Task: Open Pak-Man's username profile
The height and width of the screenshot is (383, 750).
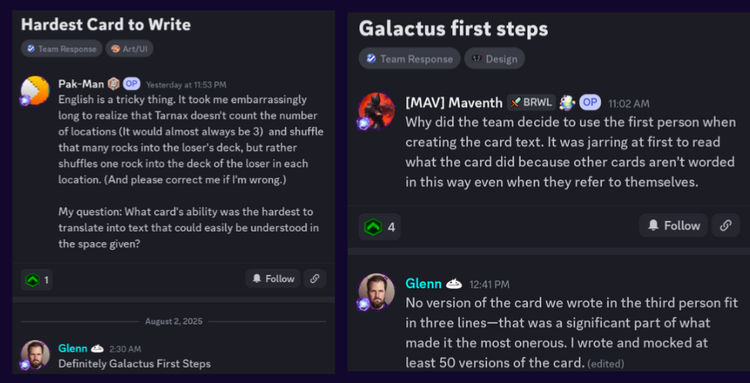Action: tap(81, 84)
